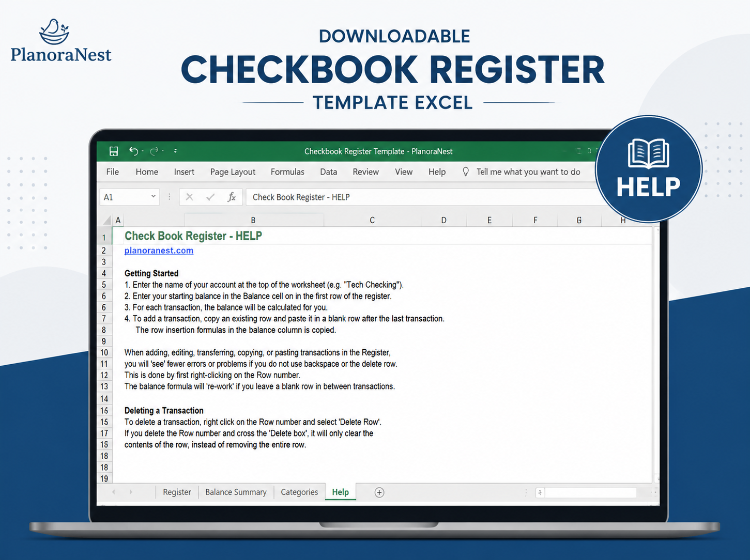Viewport: 750px width, 560px height.
Task: Open the View ribbon tab
Action: (404, 172)
